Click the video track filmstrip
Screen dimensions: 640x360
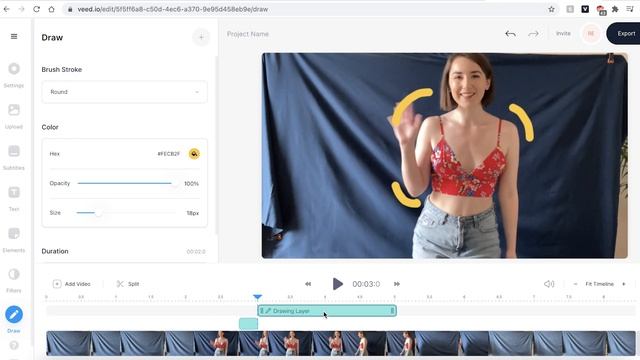pyautogui.click(x=341, y=343)
